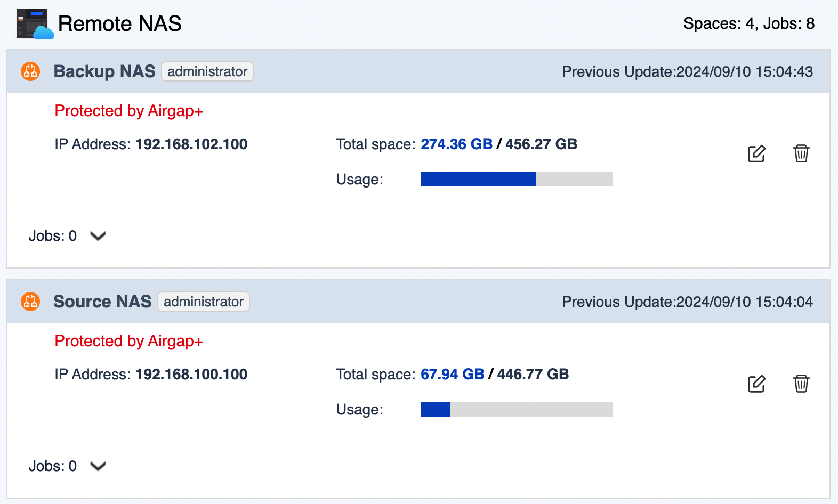Click the orange Source NAS status icon

click(30, 302)
